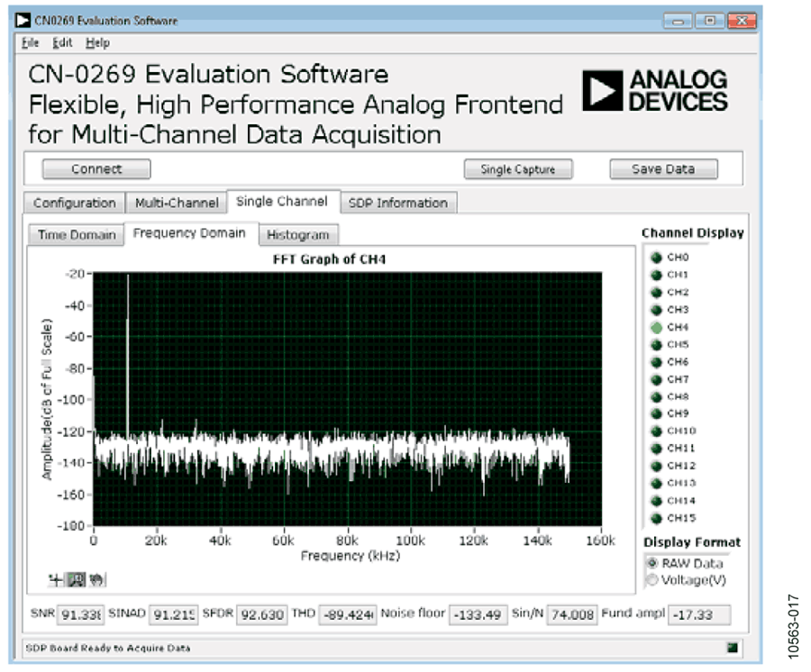The image size is (811, 672).
Task: Toggle the CH4 channel indicator
Action: pos(656,327)
